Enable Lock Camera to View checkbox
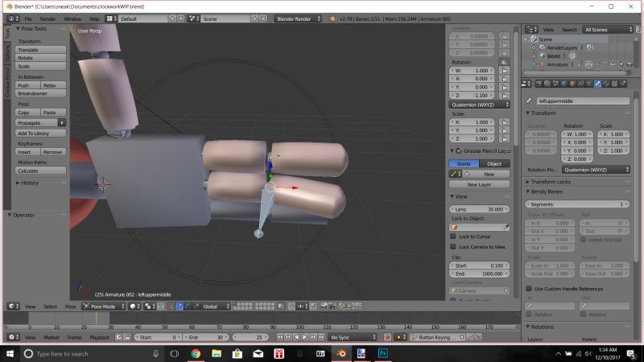Image resolution: width=644 pixels, height=362 pixels. 453,247
